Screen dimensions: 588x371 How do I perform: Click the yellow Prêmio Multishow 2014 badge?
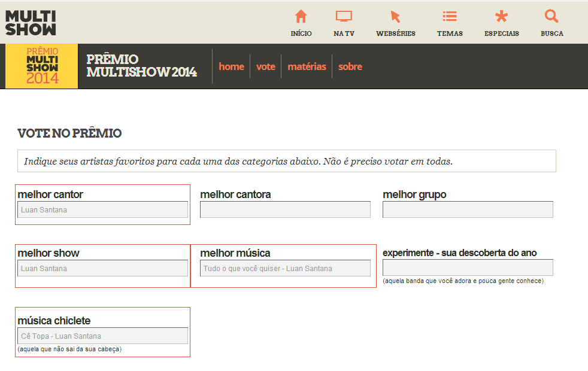[x=42, y=66]
